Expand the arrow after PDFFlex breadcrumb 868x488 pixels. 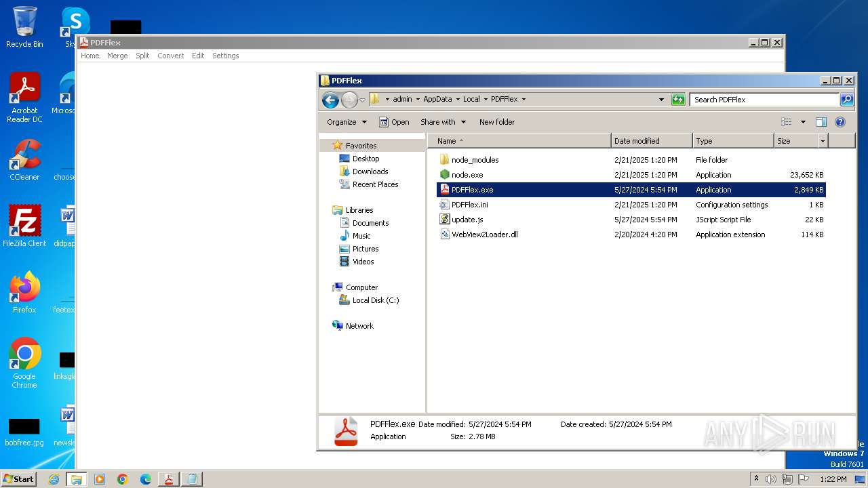524,99
